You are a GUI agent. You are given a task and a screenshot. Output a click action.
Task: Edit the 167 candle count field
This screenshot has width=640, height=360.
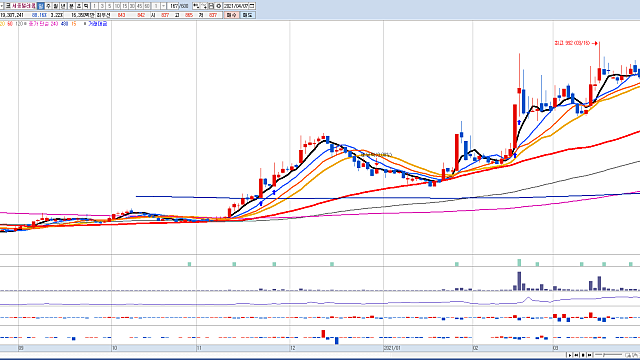click(x=173, y=6)
